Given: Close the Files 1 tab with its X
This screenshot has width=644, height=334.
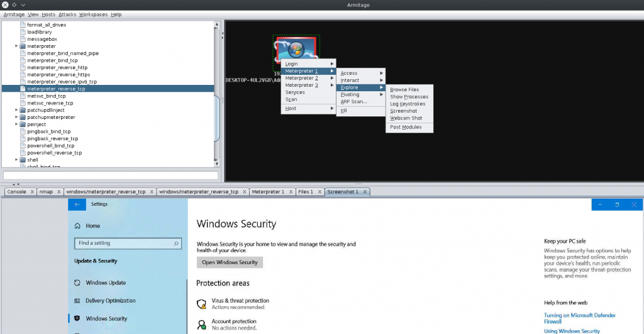Looking at the screenshot, I should point(319,192).
